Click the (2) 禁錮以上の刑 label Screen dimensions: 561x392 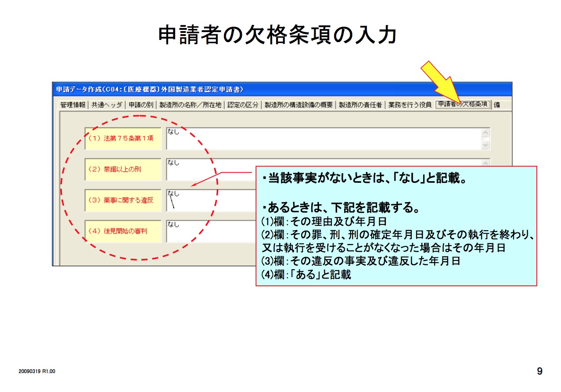[x=123, y=169]
